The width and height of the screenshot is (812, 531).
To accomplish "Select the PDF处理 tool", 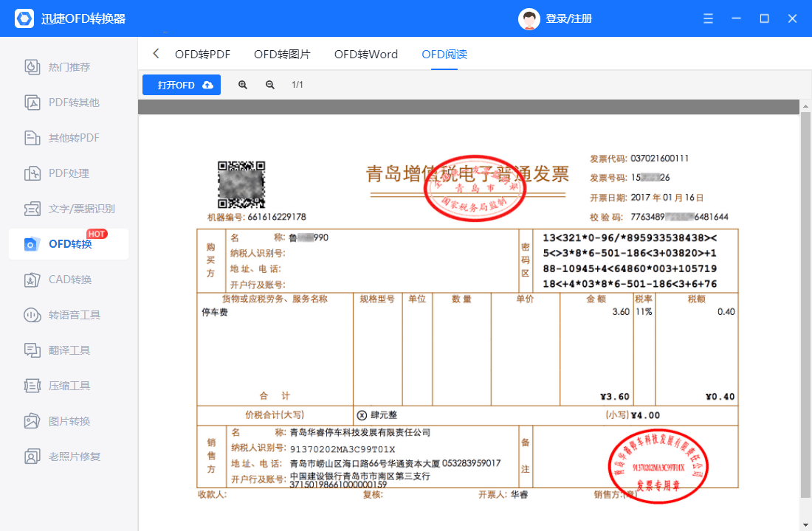I will [68, 173].
